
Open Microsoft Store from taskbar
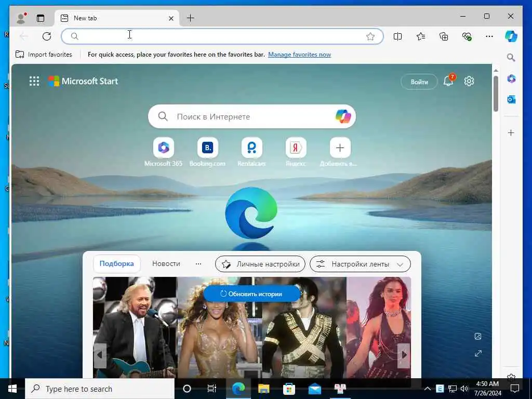coord(289,389)
